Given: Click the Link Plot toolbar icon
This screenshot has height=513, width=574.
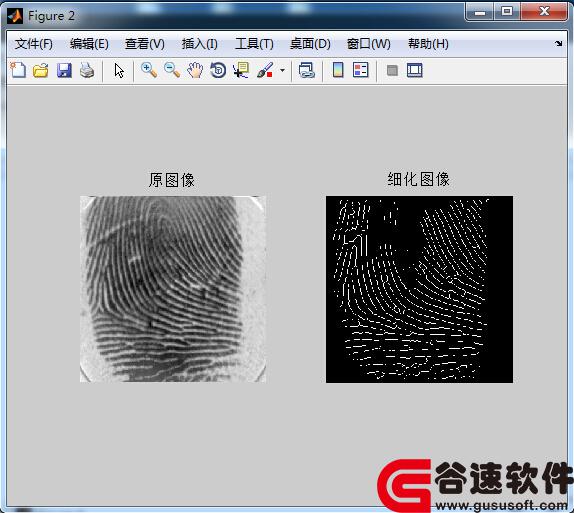Looking at the screenshot, I should (x=306, y=70).
